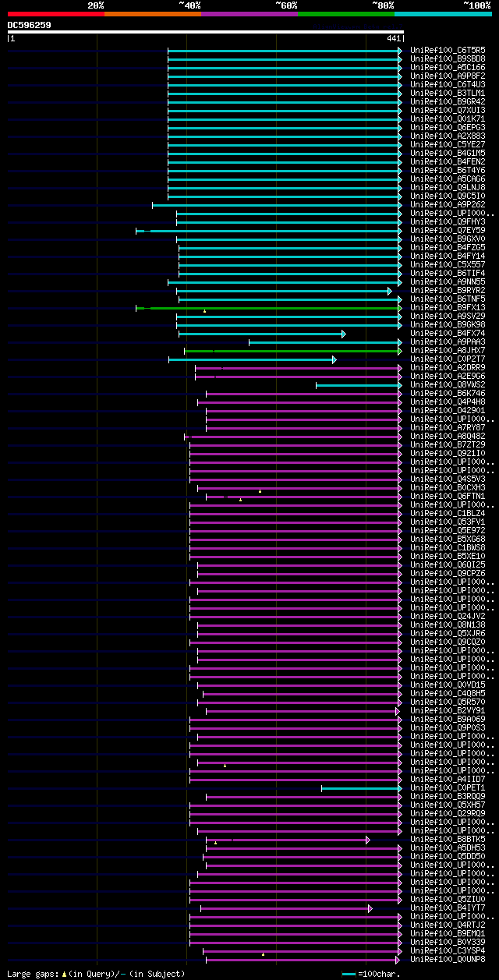Open the UniRef100_C5X557 entry
This screenshot has height=980, width=499.
[448, 264]
